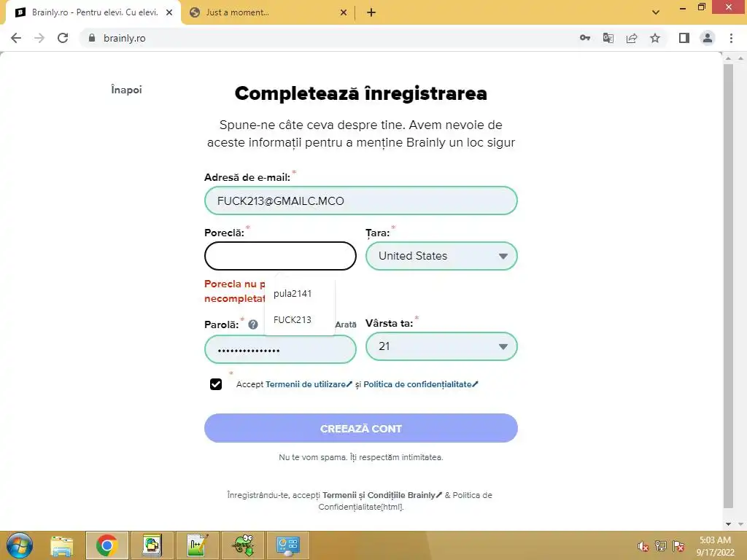The width and height of the screenshot is (747, 560).
Task: Uncheck the terms acceptance checkbox
Action: (x=216, y=384)
